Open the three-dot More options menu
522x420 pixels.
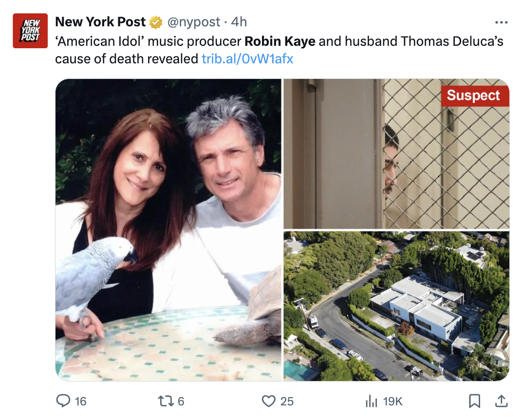[x=501, y=22]
